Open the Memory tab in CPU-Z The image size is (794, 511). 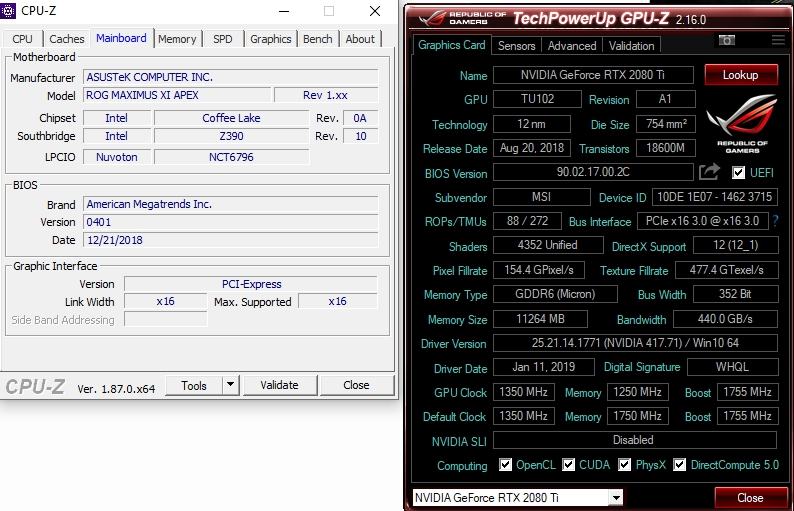pyautogui.click(x=177, y=39)
